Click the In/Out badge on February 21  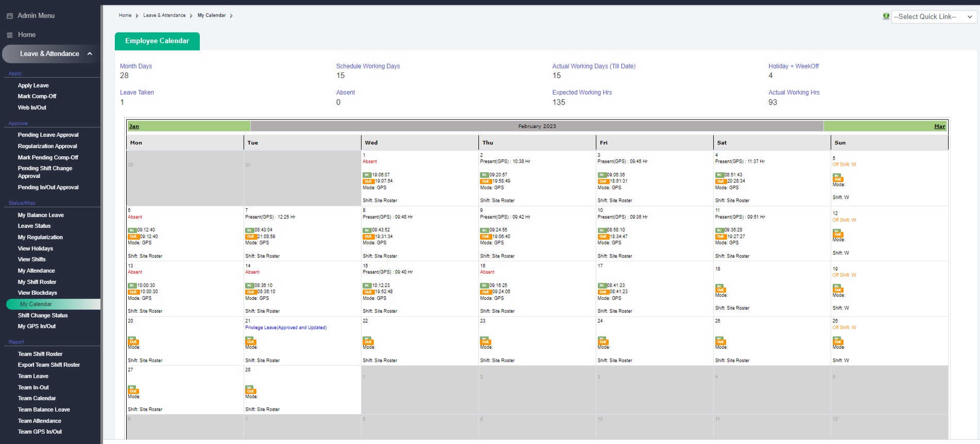[250, 341]
